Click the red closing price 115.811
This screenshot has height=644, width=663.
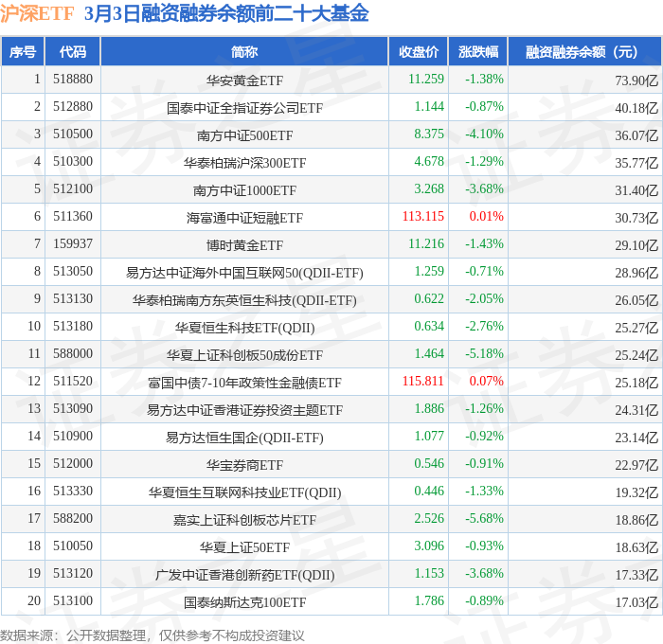point(422,382)
